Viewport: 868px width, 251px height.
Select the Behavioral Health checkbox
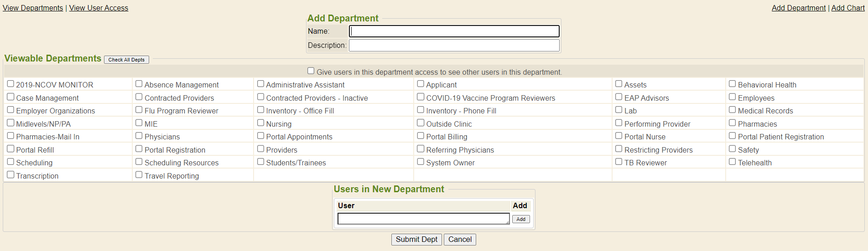pyautogui.click(x=732, y=84)
